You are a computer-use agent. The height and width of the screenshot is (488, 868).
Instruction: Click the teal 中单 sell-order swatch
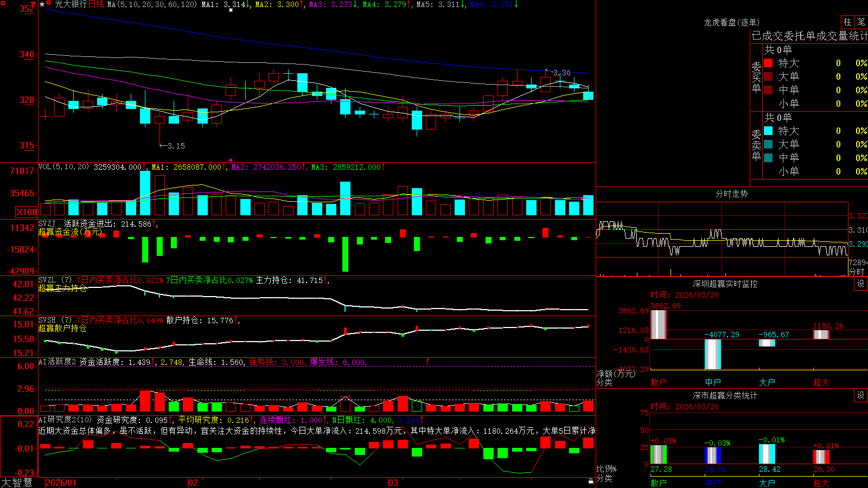coord(768,158)
